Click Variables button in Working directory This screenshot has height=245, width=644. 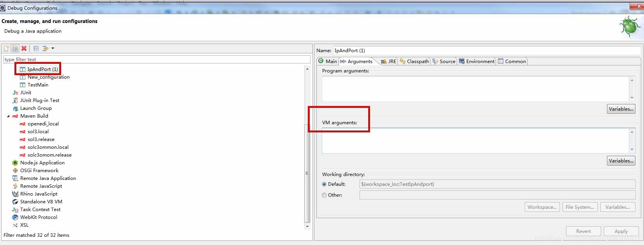[618, 207]
